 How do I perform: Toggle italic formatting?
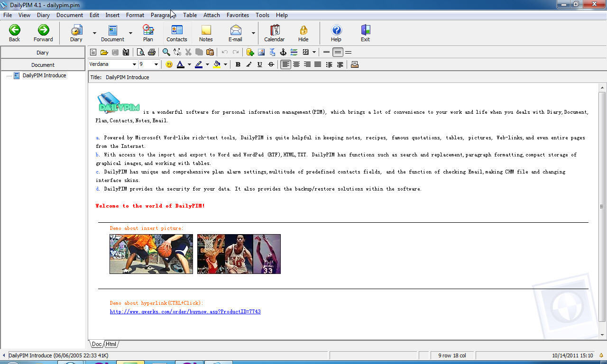pos(249,64)
